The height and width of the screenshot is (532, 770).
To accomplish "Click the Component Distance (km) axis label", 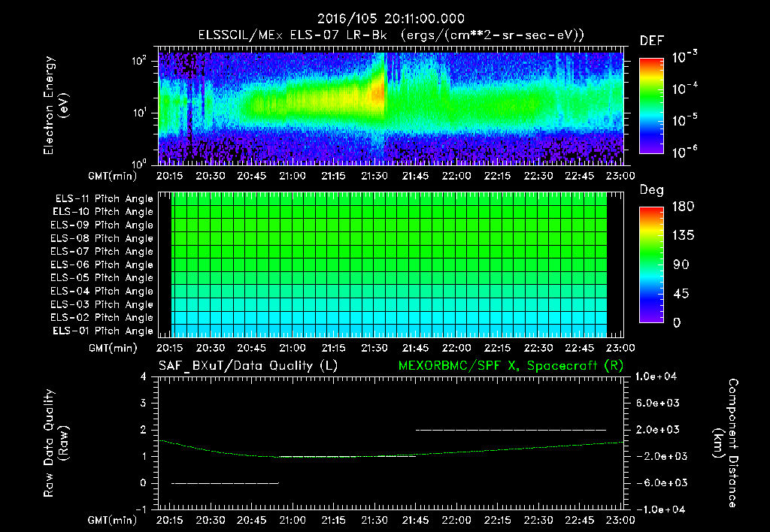I will pyautogui.click(x=726, y=443).
